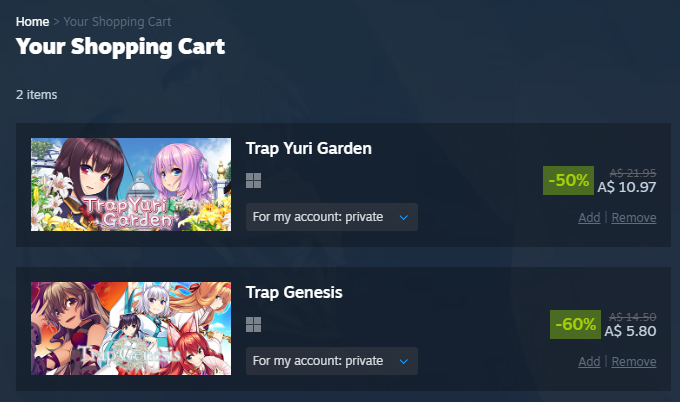The height and width of the screenshot is (402, 680).
Task: Click the A$ 10.97 discounted price
Action: [x=627, y=187]
